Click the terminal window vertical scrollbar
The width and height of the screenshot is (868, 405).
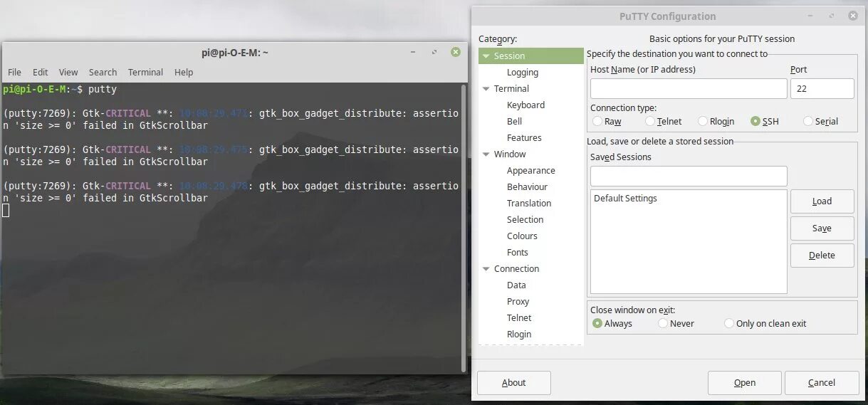[x=464, y=228]
